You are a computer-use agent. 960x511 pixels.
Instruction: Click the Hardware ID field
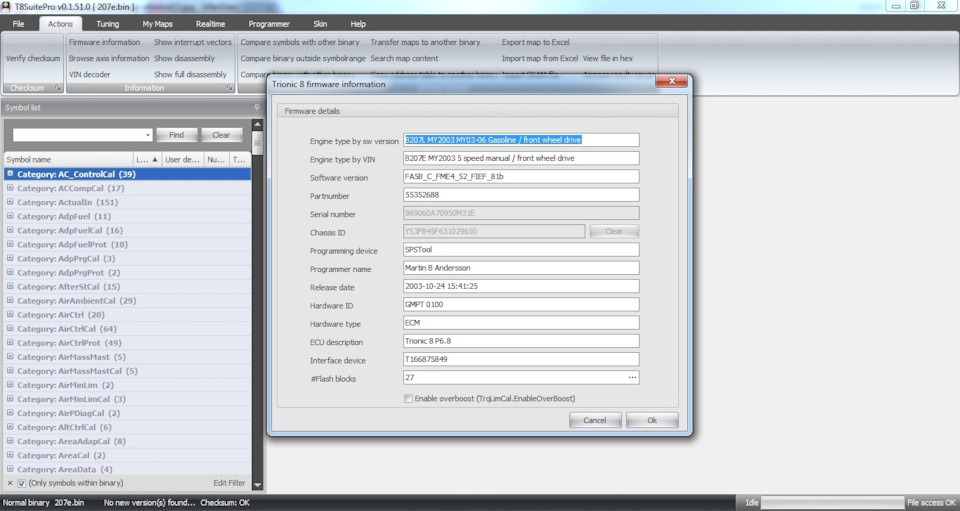tap(521, 305)
